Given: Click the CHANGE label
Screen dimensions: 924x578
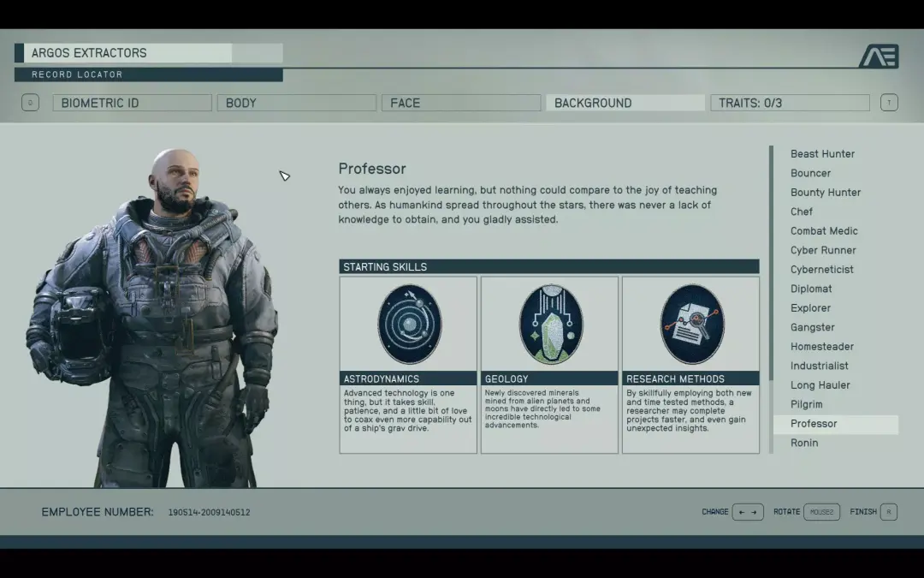Looking at the screenshot, I should tap(714, 512).
